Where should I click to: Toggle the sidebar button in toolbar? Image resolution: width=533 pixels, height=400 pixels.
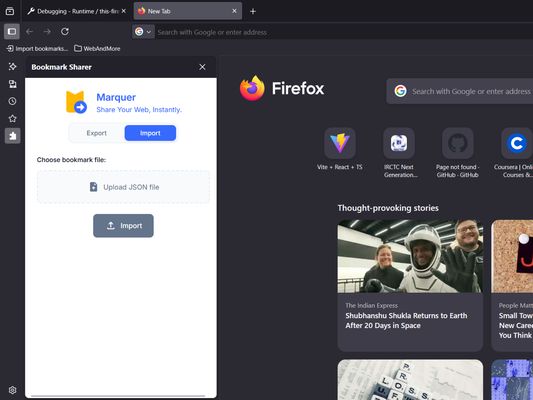tap(12, 32)
